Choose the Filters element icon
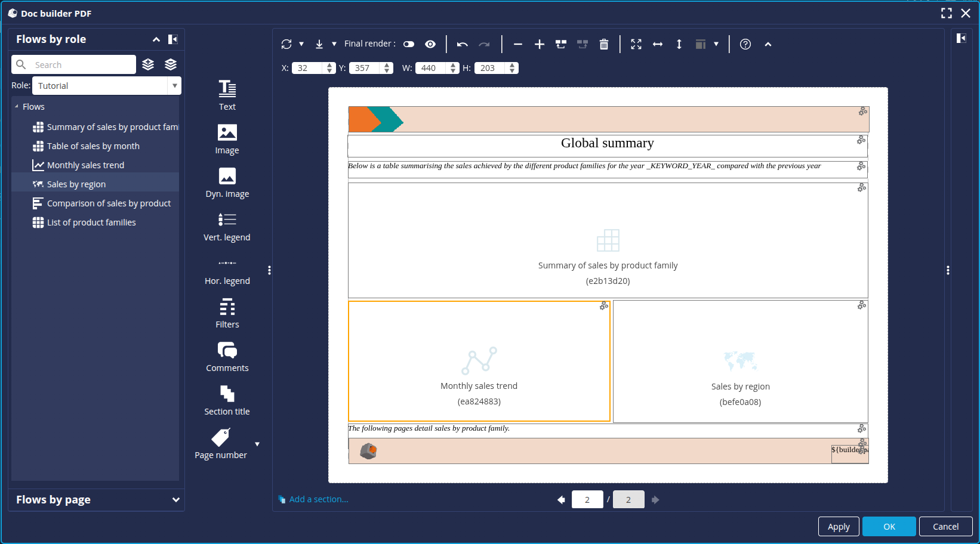 pos(227,308)
